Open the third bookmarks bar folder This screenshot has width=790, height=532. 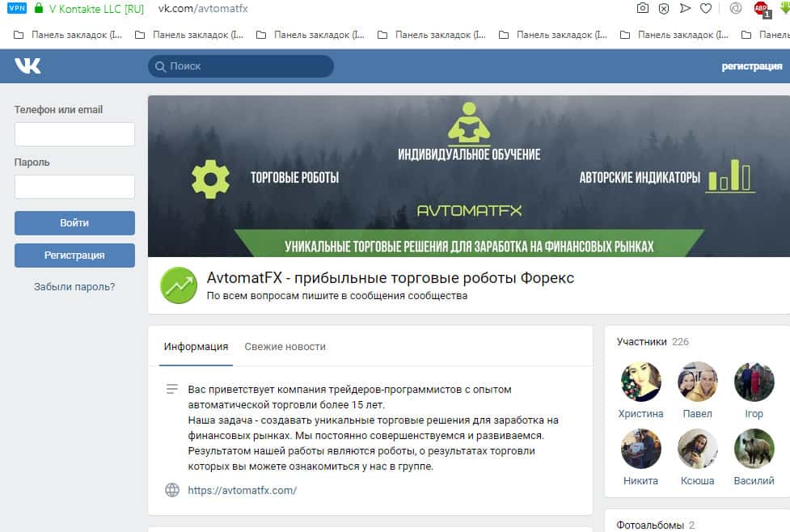(x=311, y=35)
